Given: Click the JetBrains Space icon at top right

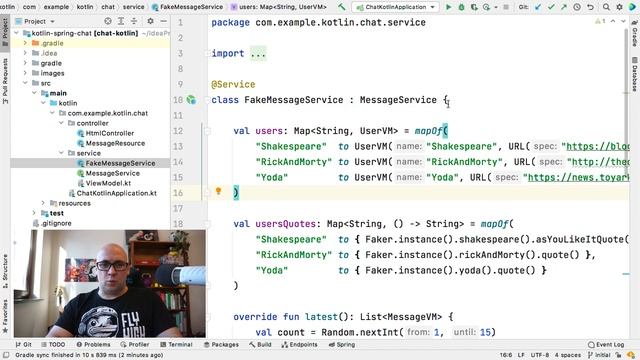Looking at the screenshot, I should (633, 7).
